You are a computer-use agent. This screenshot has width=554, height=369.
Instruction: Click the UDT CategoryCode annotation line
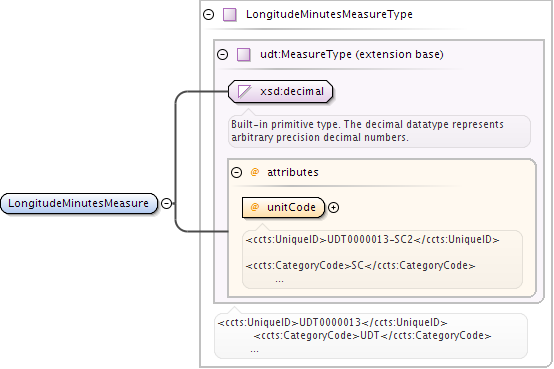[x=372, y=335]
